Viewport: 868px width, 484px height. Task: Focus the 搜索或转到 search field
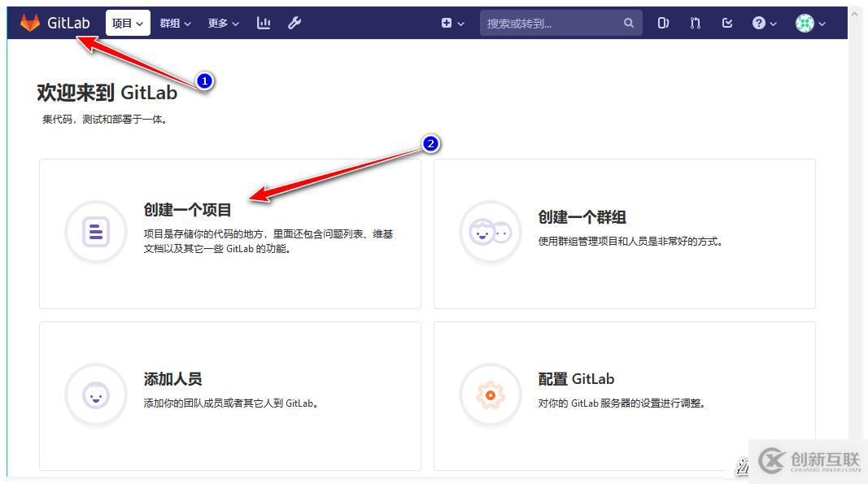click(x=560, y=24)
